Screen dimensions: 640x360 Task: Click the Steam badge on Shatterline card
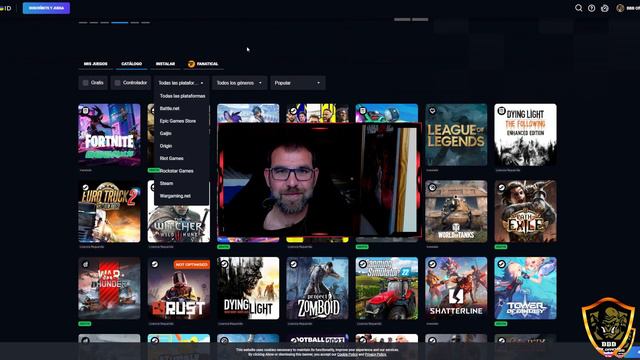432,264
